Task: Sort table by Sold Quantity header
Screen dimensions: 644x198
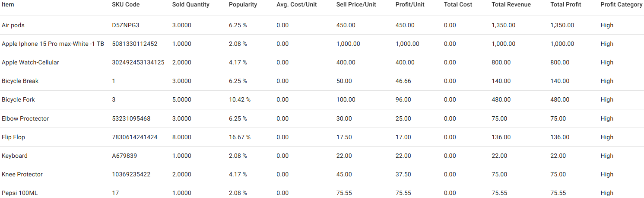Action: coord(190,5)
